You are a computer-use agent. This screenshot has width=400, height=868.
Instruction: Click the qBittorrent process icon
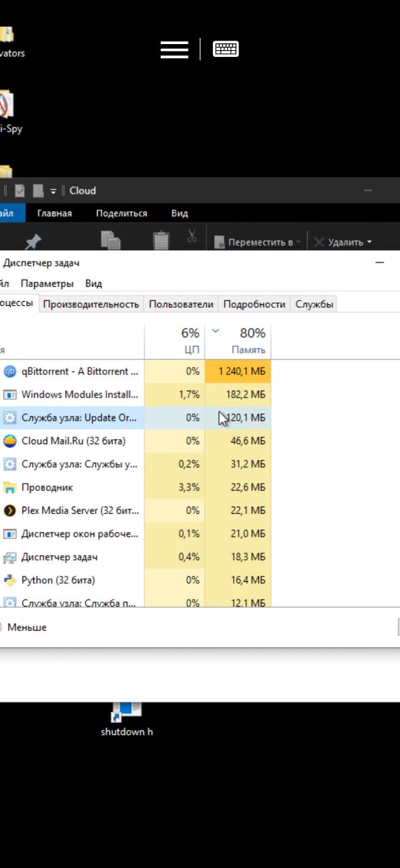(10, 371)
